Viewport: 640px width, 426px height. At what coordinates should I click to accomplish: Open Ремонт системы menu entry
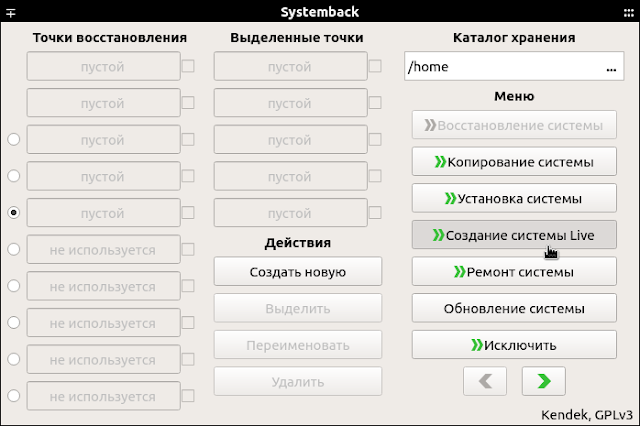point(514,271)
